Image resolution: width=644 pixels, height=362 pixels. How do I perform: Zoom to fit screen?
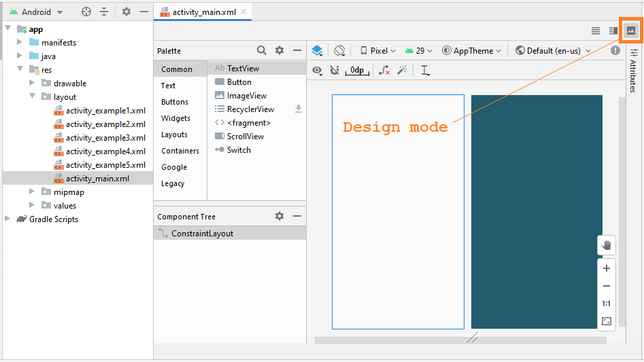(606, 321)
